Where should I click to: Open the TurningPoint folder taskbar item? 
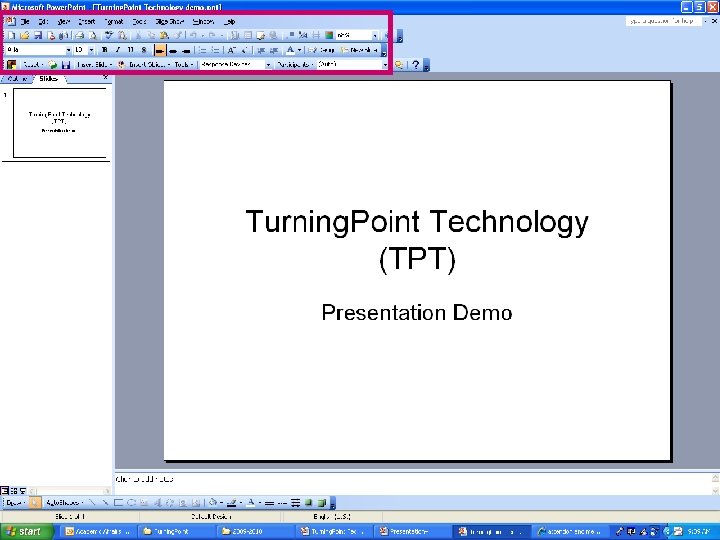pyautogui.click(x=176, y=531)
